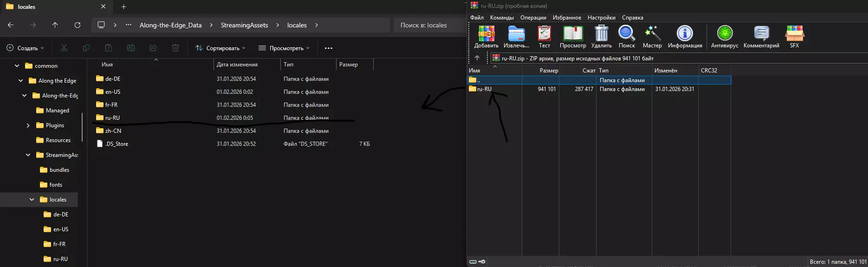This screenshot has height=267, width=868.
Task: Select the parent '..' row in WinRAR
Action: click(x=599, y=80)
